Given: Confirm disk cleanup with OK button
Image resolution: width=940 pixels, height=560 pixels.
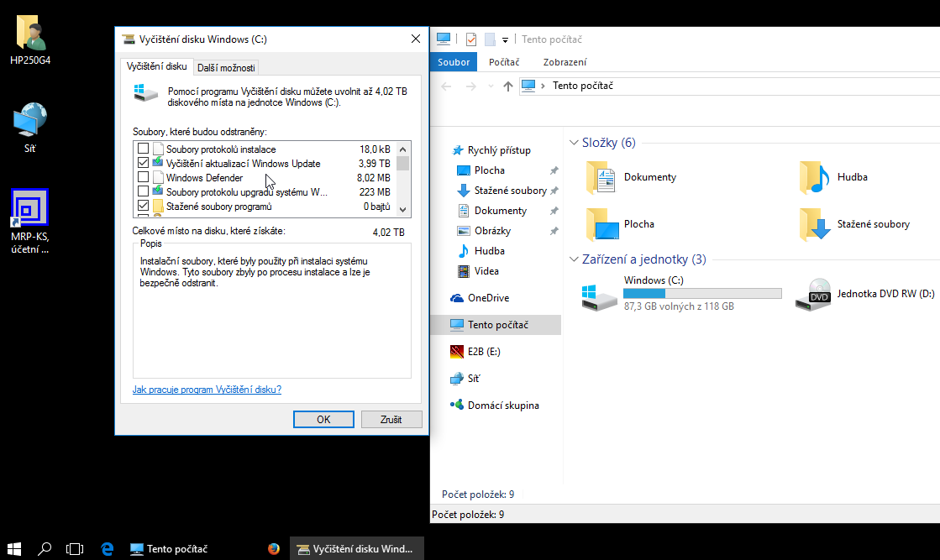Looking at the screenshot, I should click(323, 419).
